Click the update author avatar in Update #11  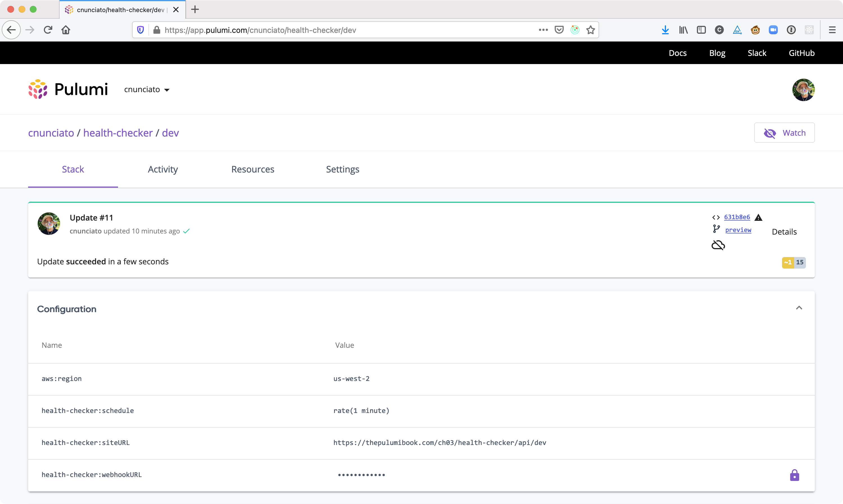click(x=49, y=224)
